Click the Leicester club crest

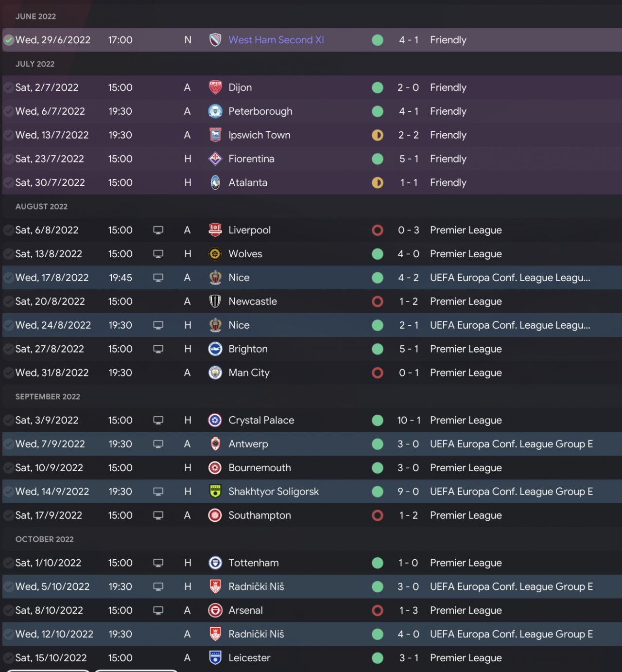[215, 658]
